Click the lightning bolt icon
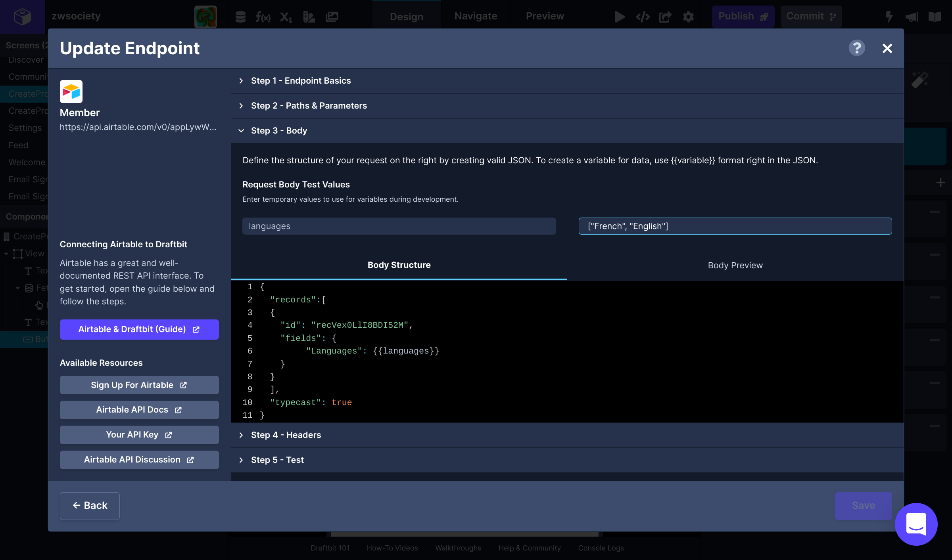Viewport: 952px width, 560px height. click(889, 17)
